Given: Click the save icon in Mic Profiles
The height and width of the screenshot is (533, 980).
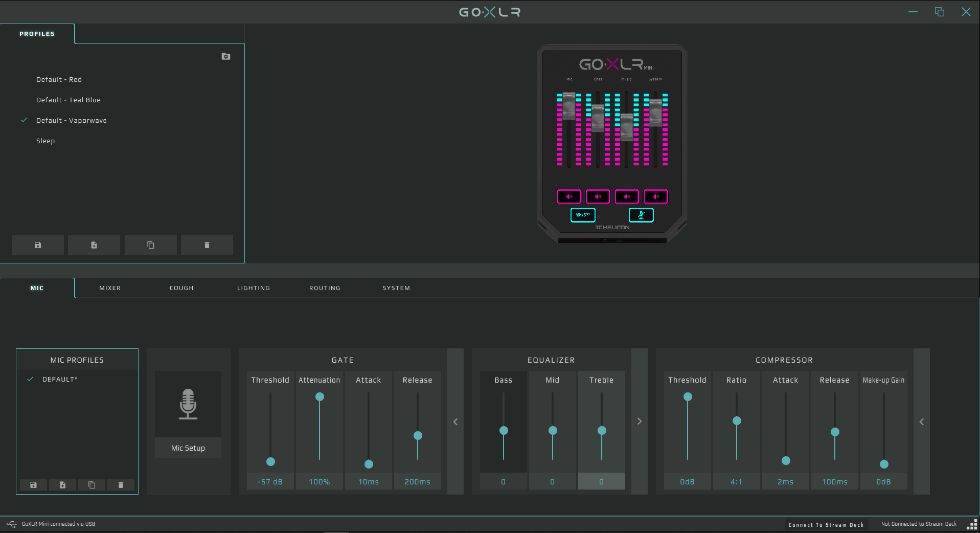Looking at the screenshot, I should (33, 485).
